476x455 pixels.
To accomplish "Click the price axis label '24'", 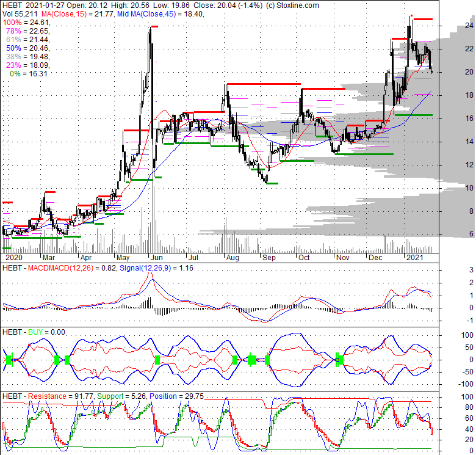I will click(x=469, y=26).
